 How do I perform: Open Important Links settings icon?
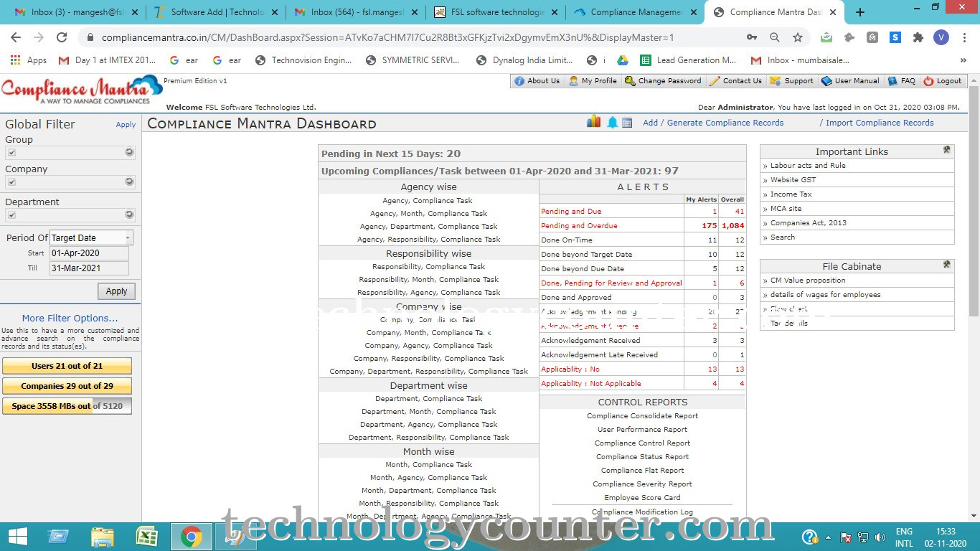click(x=947, y=151)
